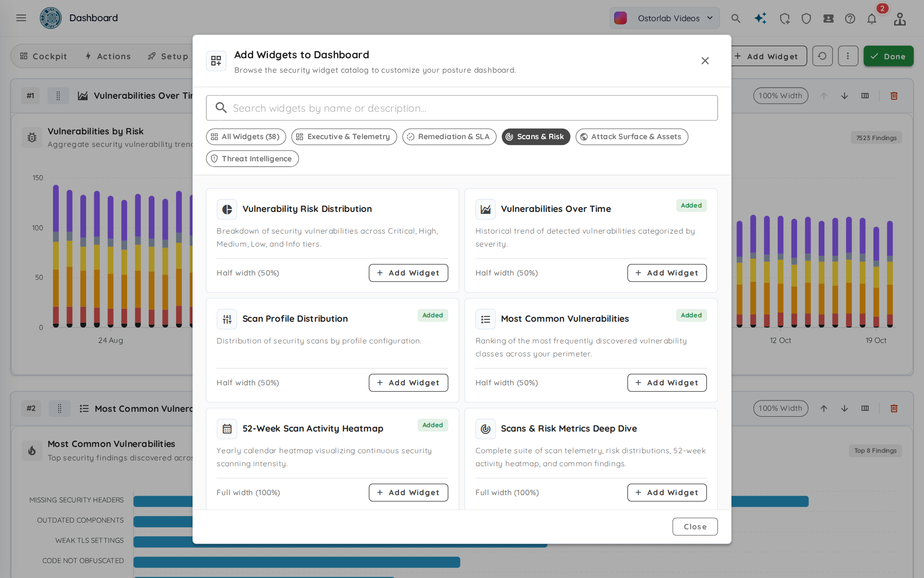The width and height of the screenshot is (924, 578).
Task: Delete widget #1 with red trash icon
Action: tap(894, 96)
